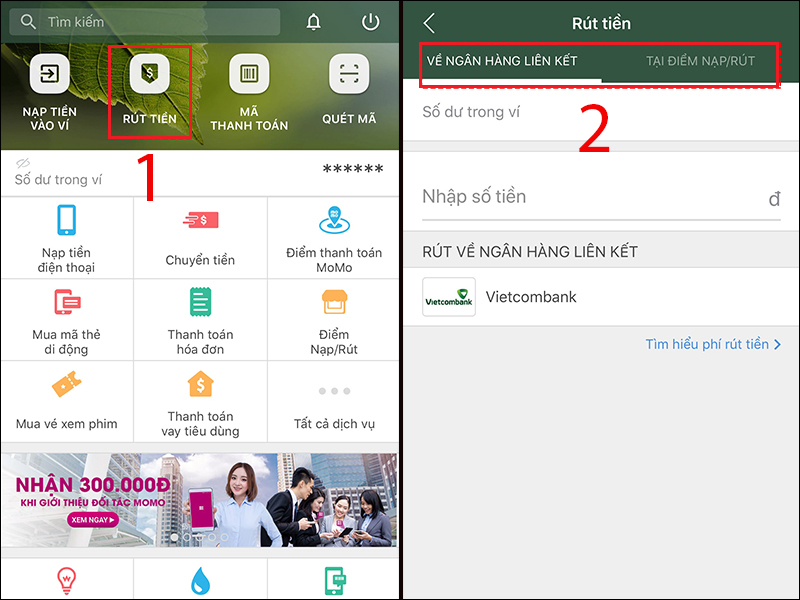
Task: Open Tìm hiểu phí rút tiền link
Action: (x=713, y=344)
